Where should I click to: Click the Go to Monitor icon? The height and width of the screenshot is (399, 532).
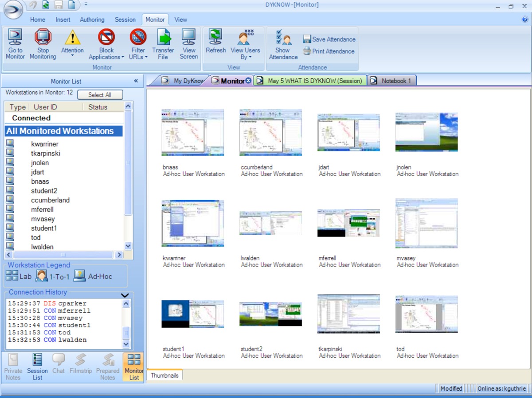click(x=15, y=37)
